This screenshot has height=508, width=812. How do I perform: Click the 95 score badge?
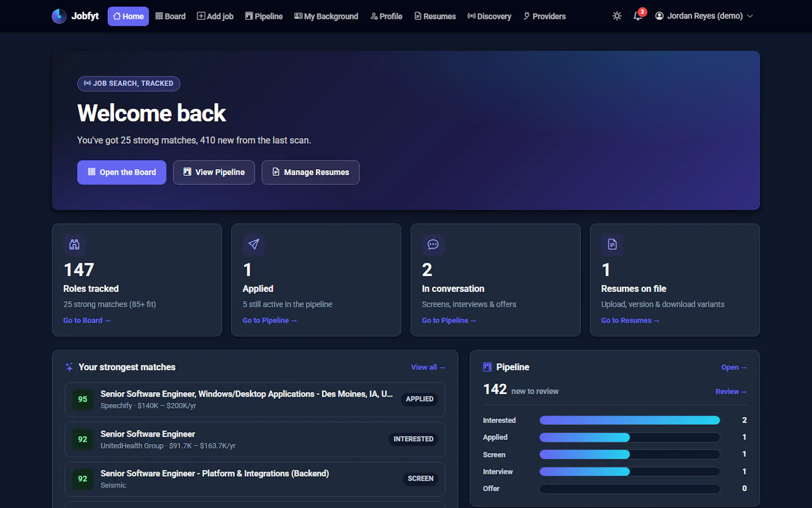83,399
